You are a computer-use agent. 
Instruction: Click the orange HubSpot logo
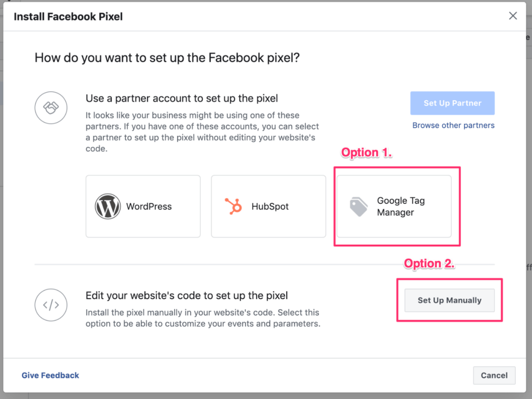[x=233, y=206]
